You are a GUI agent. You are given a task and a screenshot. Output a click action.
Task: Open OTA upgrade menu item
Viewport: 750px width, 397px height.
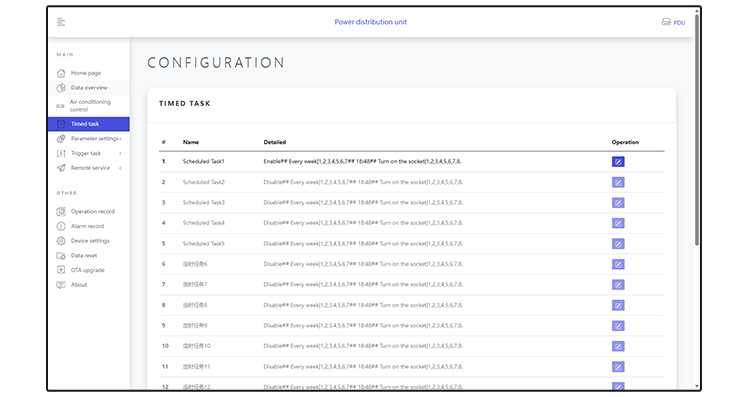click(88, 270)
